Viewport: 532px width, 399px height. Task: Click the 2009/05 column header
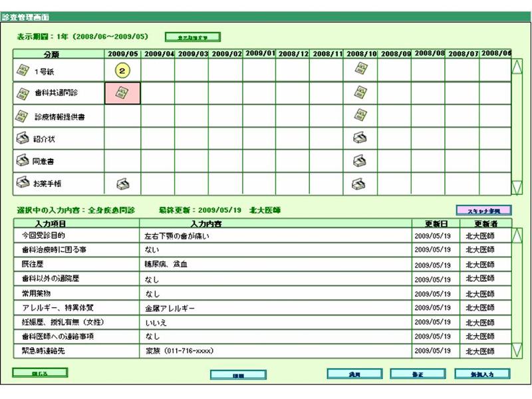pyautogui.click(x=122, y=54)
